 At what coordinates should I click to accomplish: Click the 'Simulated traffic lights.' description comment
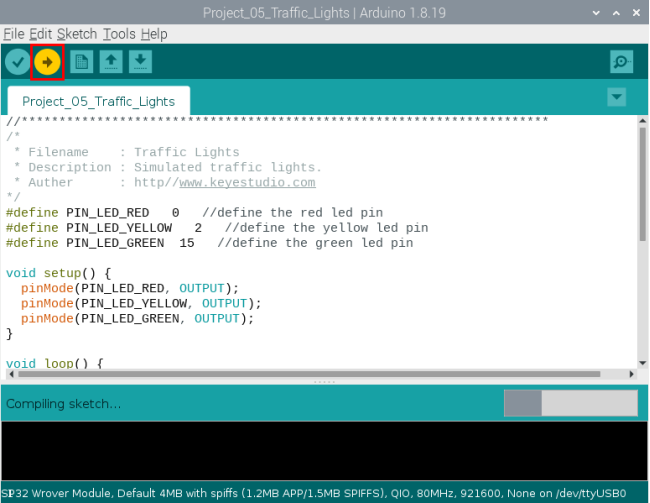point(228,167)
